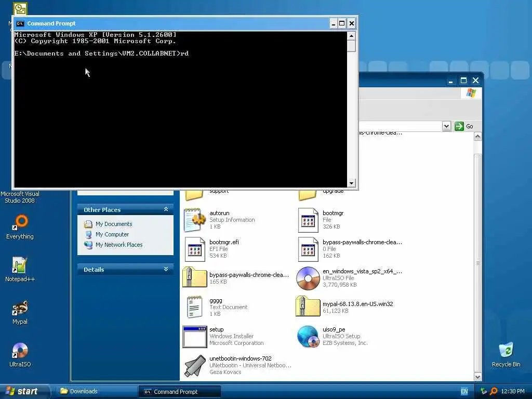532x399 pixels.
Task: Click the Explorer scroll down arrow
Action: coord(477,377)
